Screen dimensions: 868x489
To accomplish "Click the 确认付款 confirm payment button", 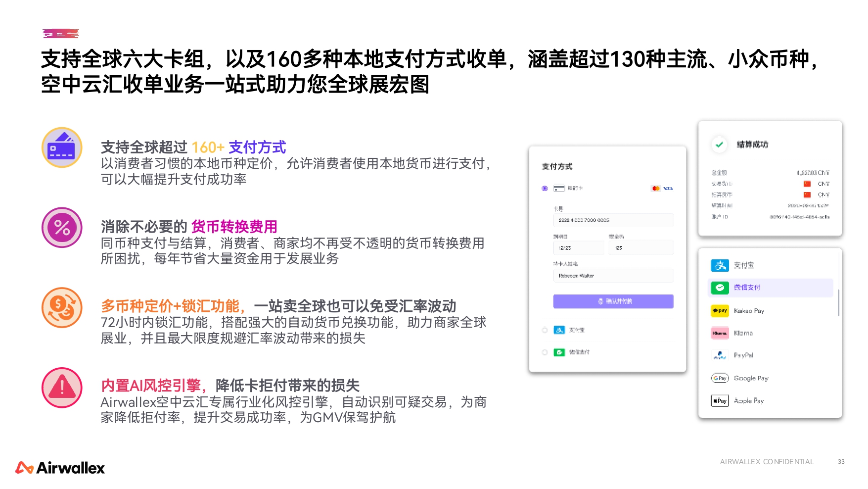I will [x=613, y=301].
